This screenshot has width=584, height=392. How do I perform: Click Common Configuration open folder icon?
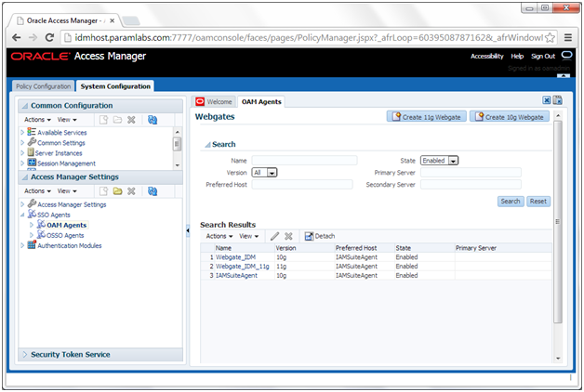(118, 120)
